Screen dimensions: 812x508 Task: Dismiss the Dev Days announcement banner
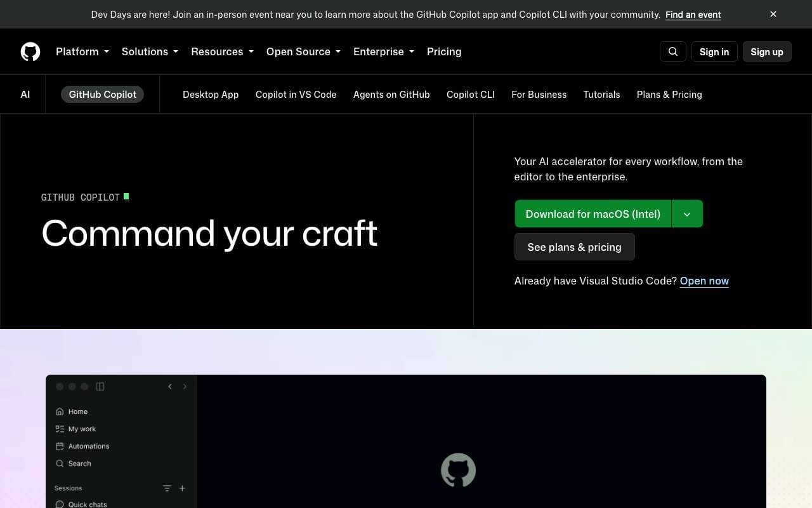[773, 14]
